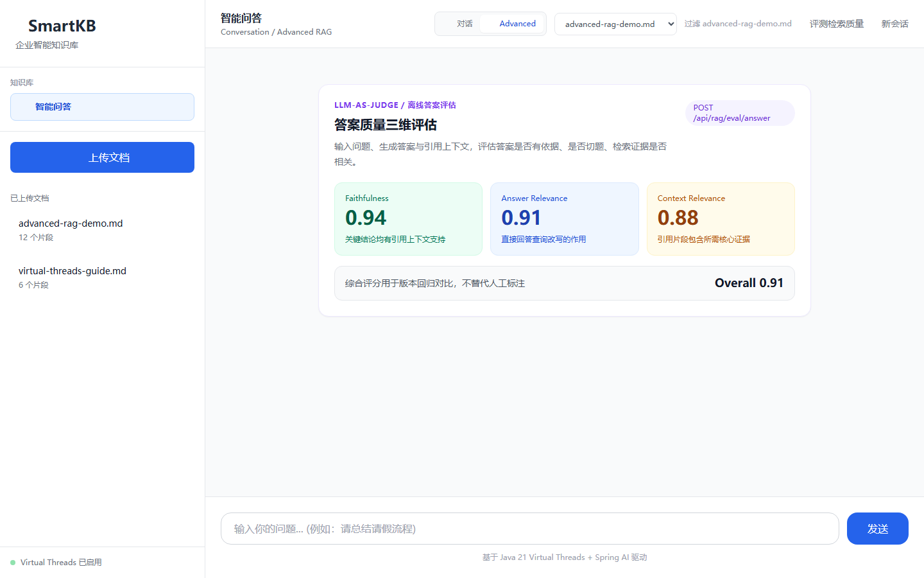Select advanced-rag-demo.md in uploaded documents
Image resolution: width=924 pixels, height=578 pixels.
102,230
